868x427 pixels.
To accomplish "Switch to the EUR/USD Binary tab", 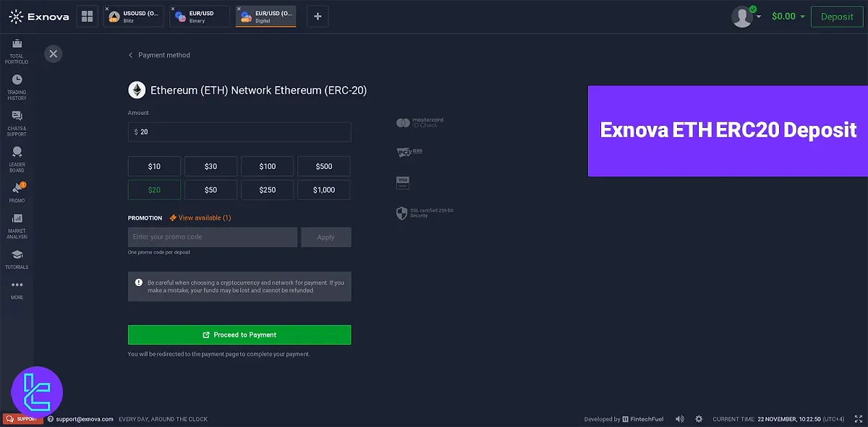I will click(x=199, y=15).
